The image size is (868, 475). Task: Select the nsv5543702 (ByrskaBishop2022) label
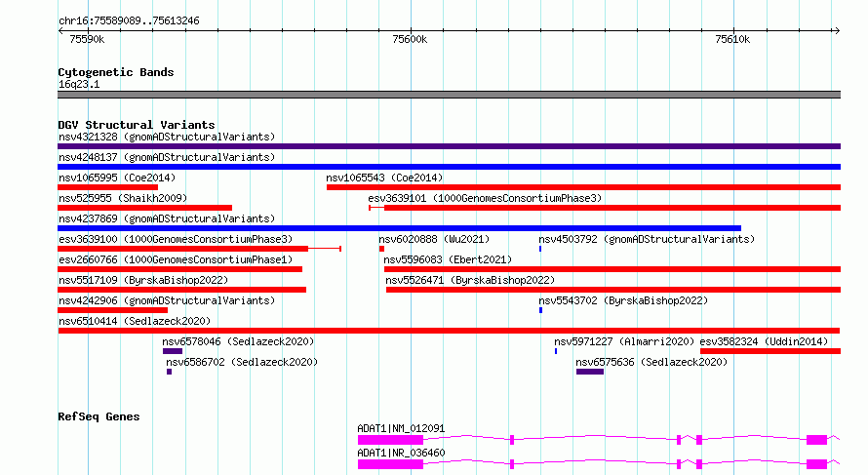point(623,300)
